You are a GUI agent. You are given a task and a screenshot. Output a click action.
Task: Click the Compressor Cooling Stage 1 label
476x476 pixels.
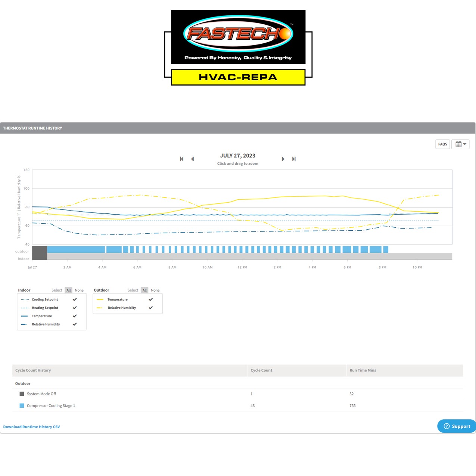(51, 406)
